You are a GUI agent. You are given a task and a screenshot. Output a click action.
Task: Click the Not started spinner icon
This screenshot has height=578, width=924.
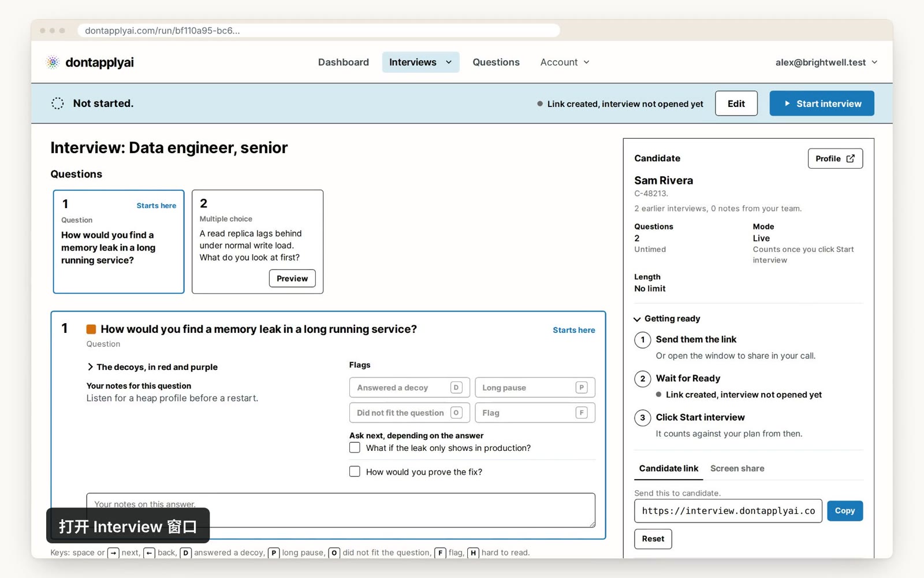point(58,103)
